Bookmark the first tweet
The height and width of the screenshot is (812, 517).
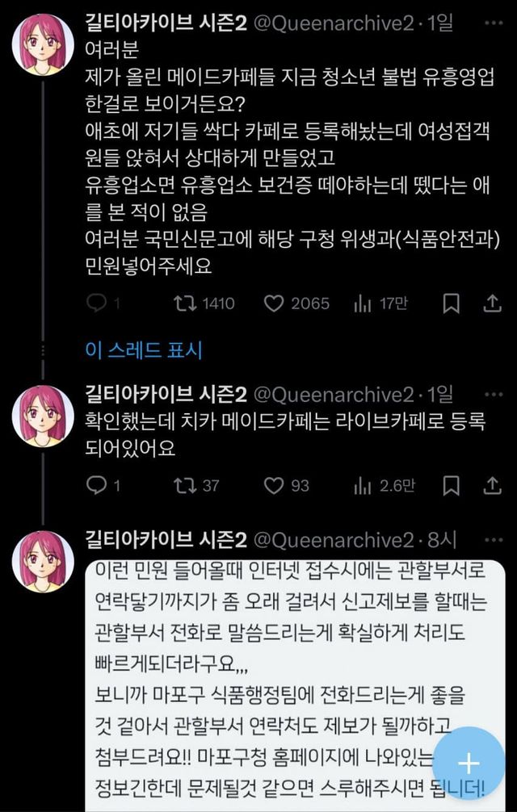coord(452,303)
